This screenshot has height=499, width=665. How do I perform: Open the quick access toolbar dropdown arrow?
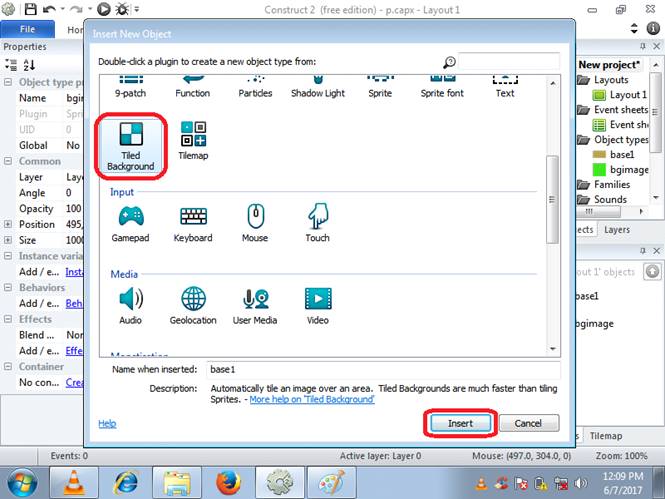pyautogui.click(x=137, y=9)
